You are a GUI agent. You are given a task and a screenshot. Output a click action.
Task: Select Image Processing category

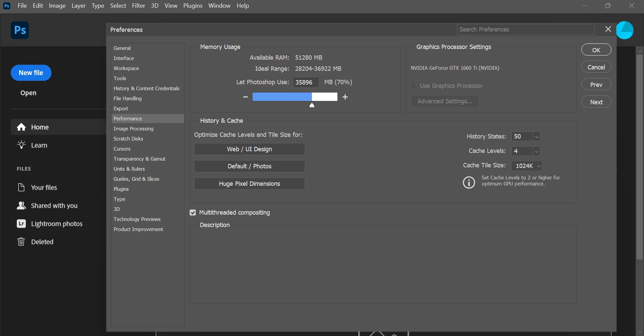pyautogui.click(x=148, y=129)
